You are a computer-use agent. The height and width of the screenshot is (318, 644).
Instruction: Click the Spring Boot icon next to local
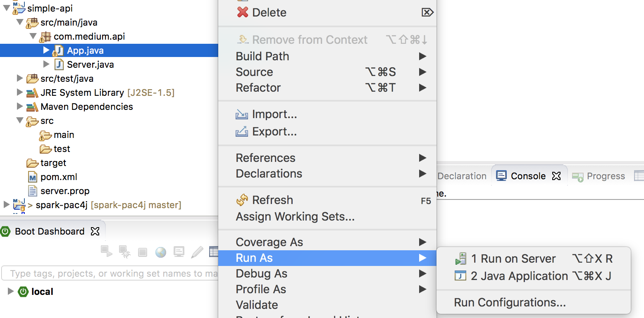[x=23, y=292]
